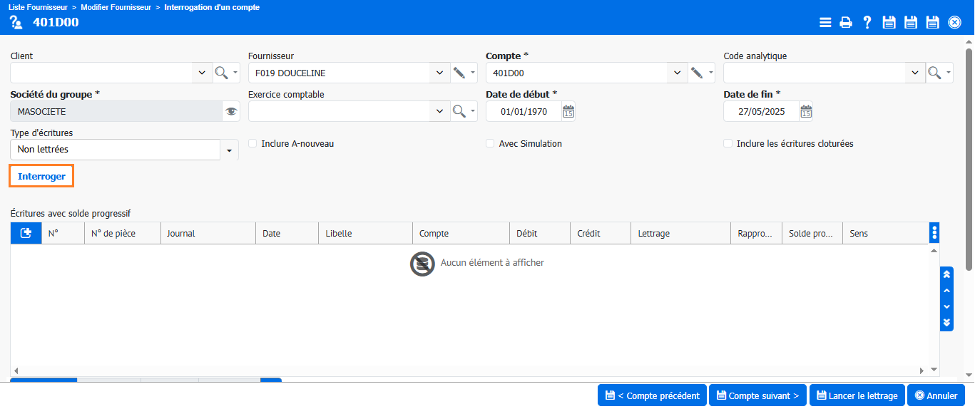
Task: Click the add-row icon in the grid header
Action: point(26,233)
